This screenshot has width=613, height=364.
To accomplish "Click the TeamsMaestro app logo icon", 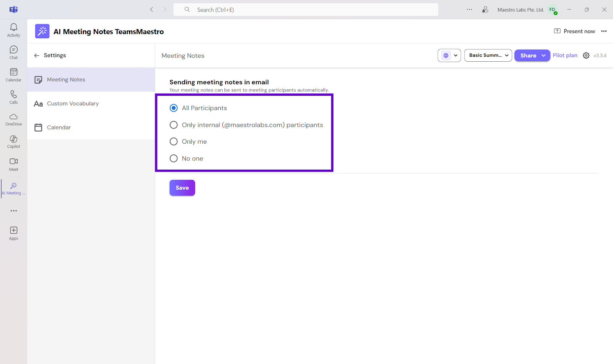I will point(42,31).
